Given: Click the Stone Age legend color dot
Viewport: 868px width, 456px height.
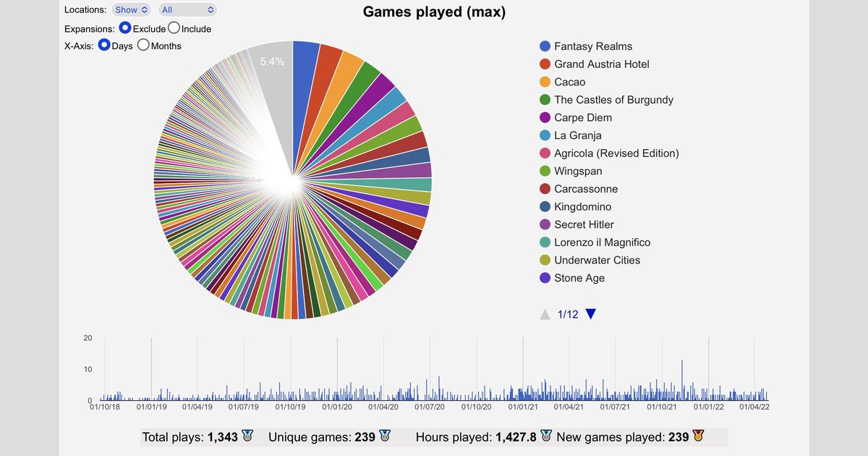Looking at the screenshot, I should (x=545, y=278).
